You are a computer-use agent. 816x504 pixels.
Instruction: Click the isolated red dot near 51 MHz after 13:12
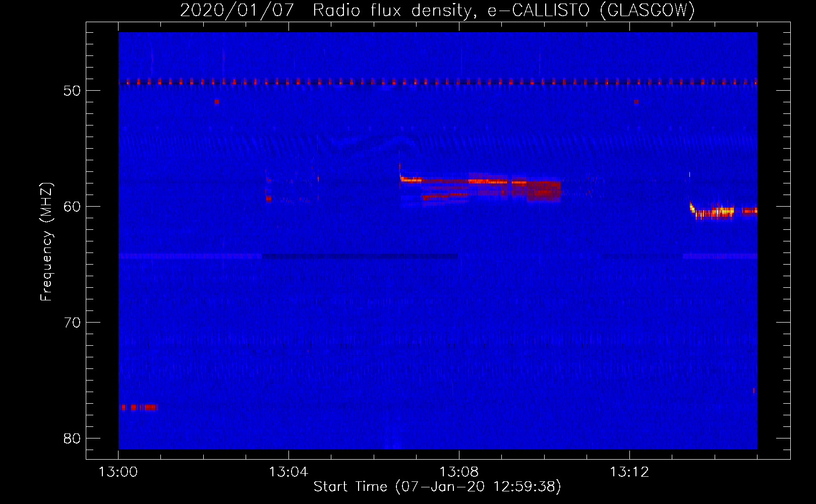(636, 102)
